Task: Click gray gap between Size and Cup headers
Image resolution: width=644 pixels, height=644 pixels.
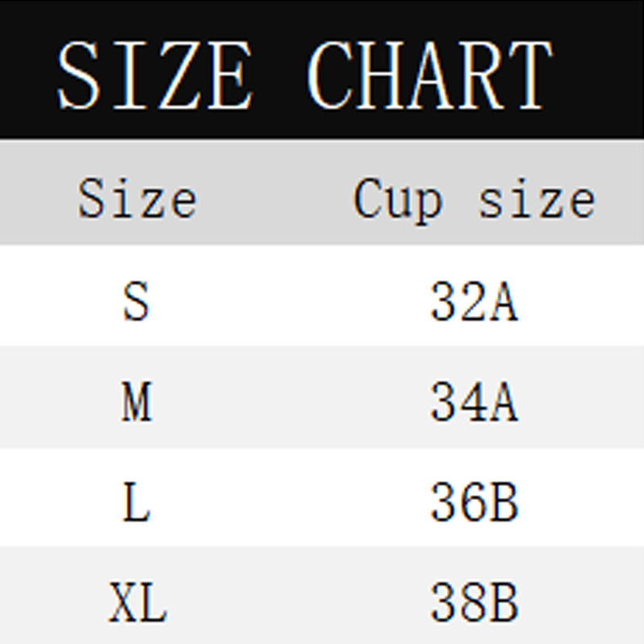Action: [x=274, y=199]
